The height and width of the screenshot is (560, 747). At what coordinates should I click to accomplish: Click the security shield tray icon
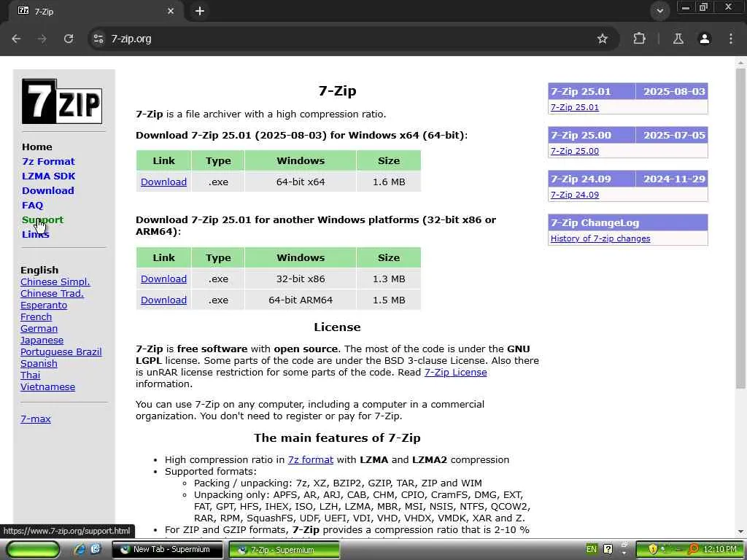[653, 549]
